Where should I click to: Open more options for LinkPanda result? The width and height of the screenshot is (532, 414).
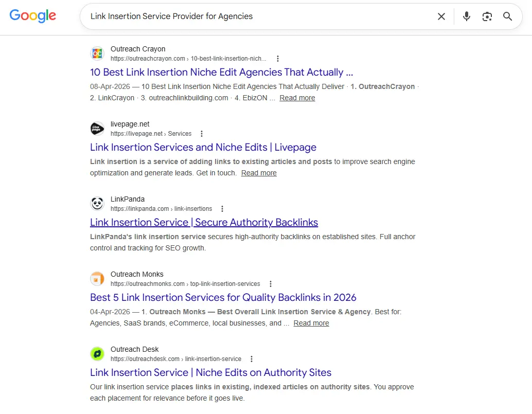click(222, 209)
